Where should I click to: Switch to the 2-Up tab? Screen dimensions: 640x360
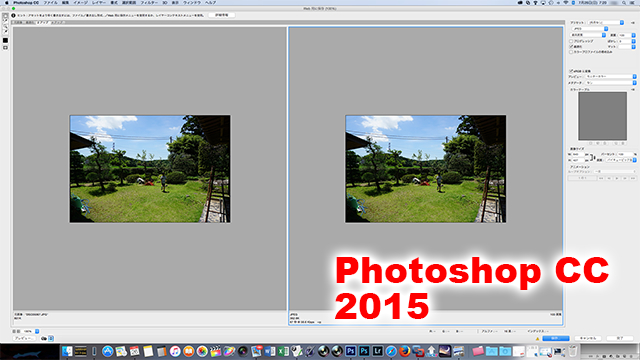tap(42, 23)
